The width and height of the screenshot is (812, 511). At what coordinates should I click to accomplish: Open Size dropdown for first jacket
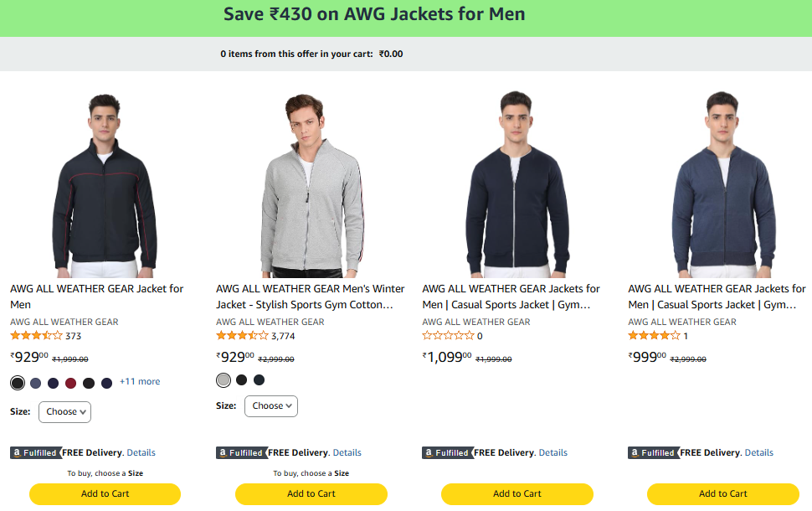(64, 411)
